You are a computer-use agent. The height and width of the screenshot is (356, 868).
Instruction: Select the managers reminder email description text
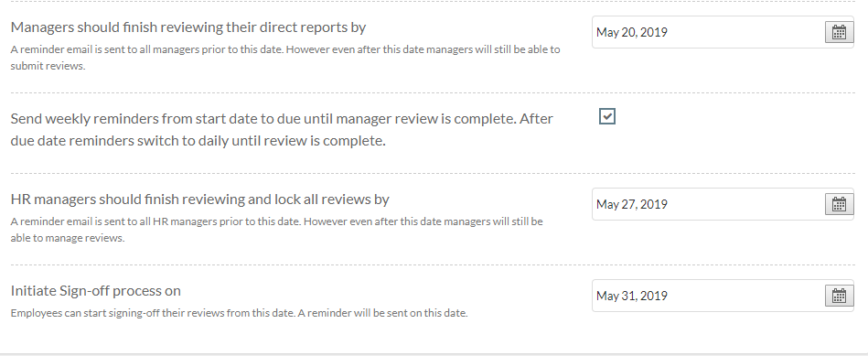(285, 58)
